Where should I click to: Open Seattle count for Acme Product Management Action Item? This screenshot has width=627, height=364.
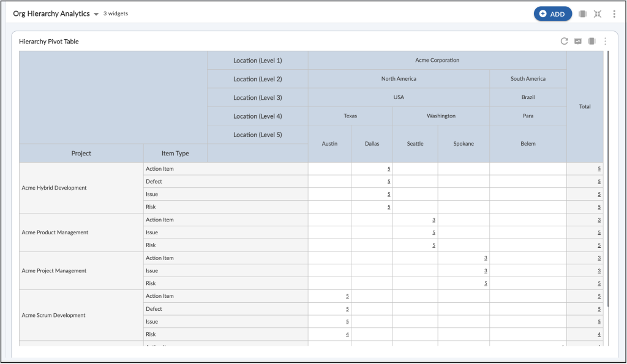click(x=434, y=220)
